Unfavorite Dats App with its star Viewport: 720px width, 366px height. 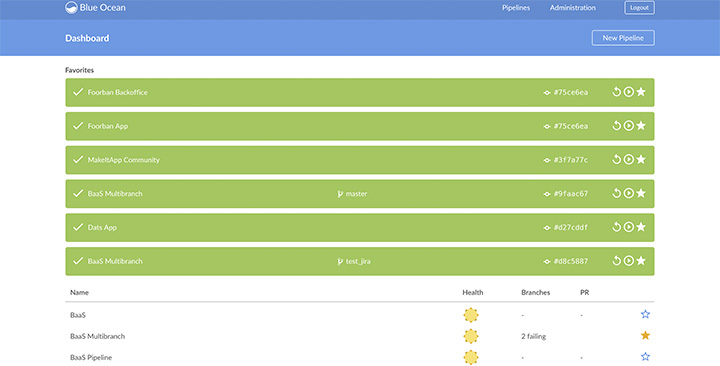click(x=641, y=227)
